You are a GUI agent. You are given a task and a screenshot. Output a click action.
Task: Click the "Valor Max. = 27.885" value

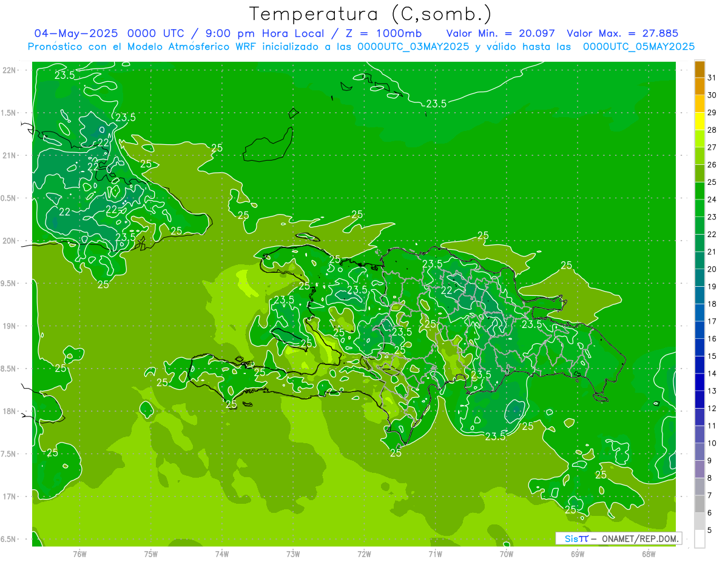click(622, 33)
